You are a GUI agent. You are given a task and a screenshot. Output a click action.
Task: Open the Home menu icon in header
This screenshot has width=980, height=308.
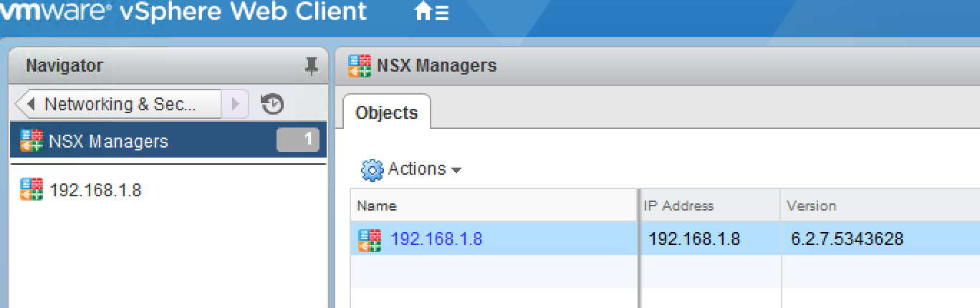click(432, 12)
